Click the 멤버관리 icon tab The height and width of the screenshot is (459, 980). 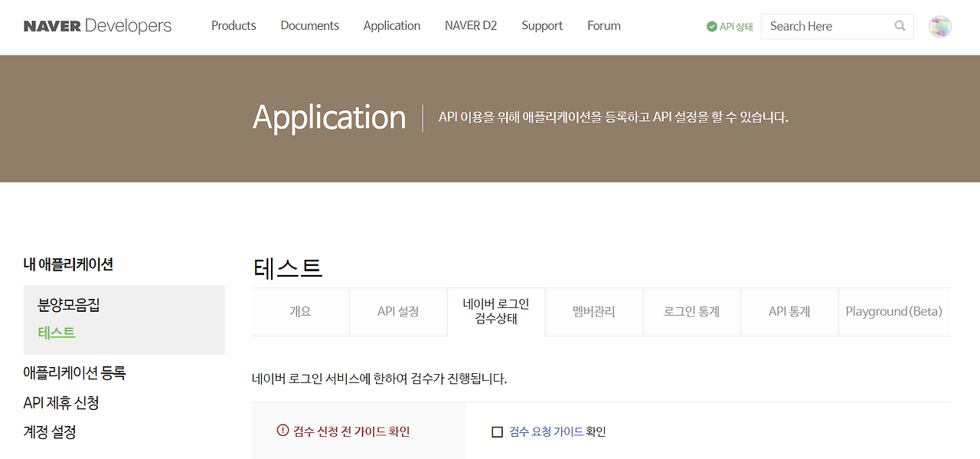pyautogui.click(x=593, y=311)
